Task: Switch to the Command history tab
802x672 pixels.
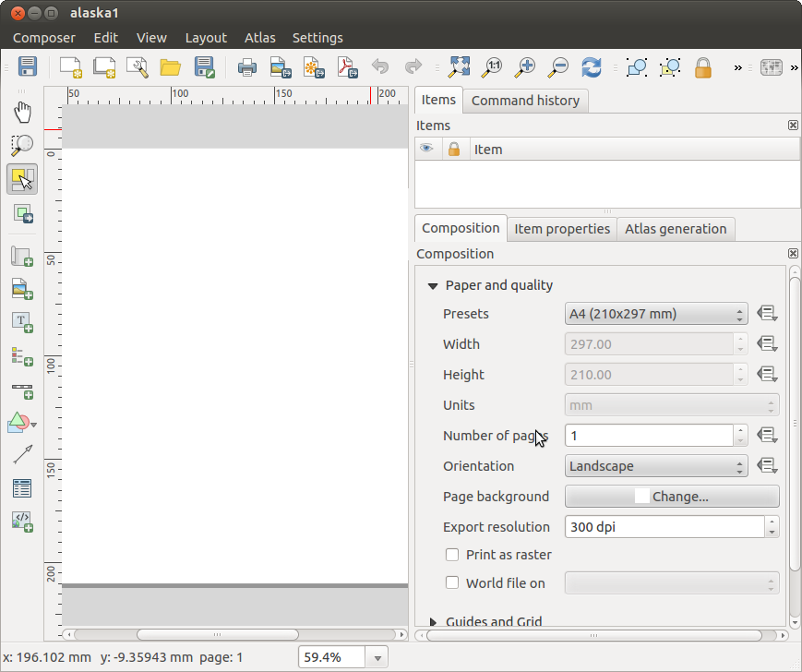Action: click(x=525, y=101)
